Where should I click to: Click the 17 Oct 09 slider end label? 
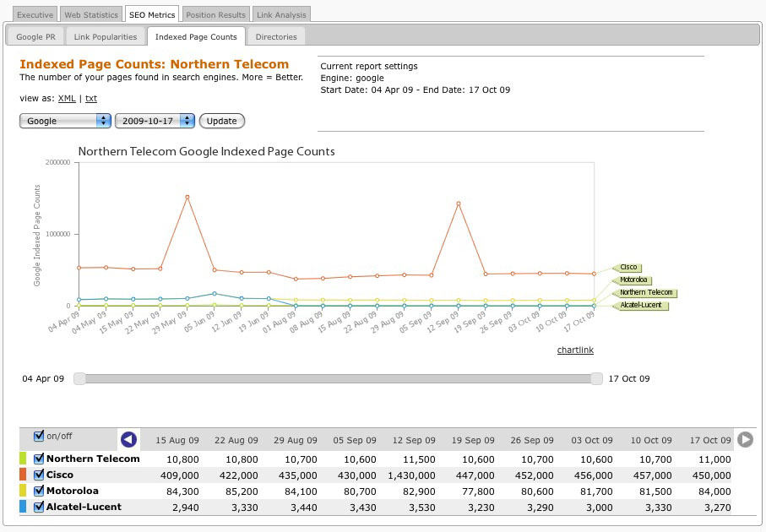point(629,378)
